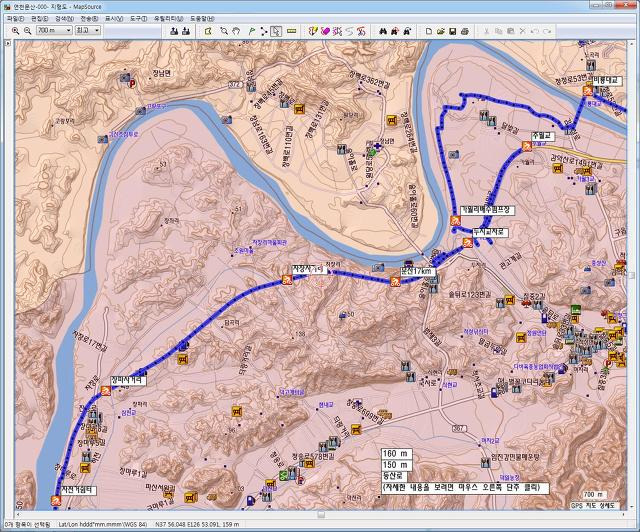The image size is (640, 532).
Task: Click the second binoculars find nearest icon
Action: pyautogui.click(x=395, y=31)
